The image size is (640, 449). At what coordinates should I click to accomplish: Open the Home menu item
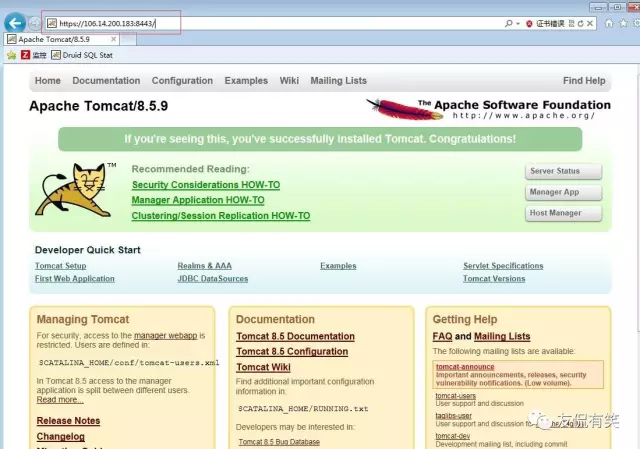click(48, 81)
